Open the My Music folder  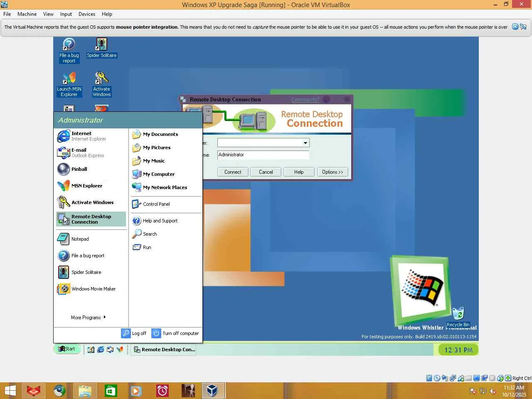point(165,161)
